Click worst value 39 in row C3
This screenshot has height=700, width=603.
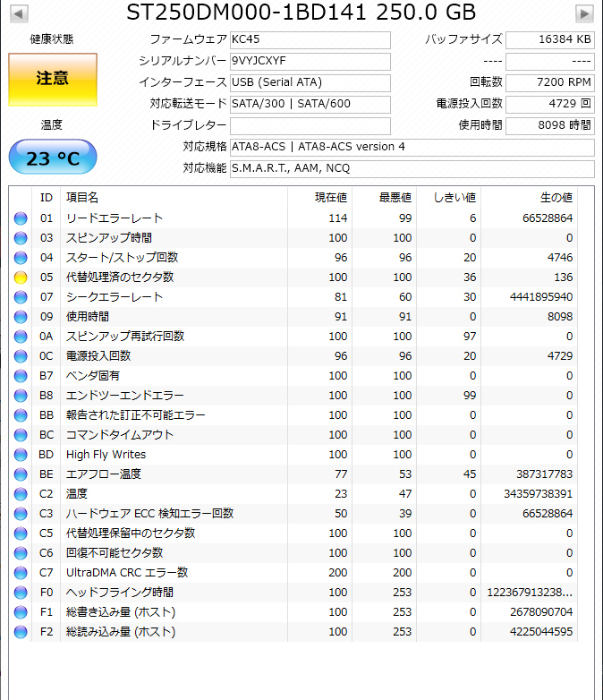(405, 514)
